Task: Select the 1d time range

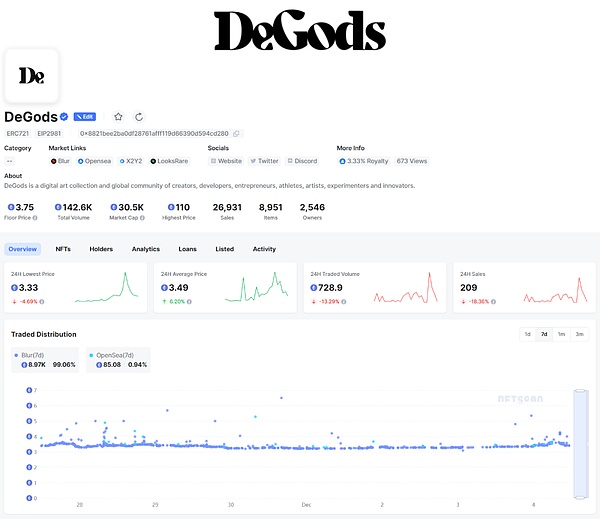Action: pyautogui.click(x=528, y=334)
